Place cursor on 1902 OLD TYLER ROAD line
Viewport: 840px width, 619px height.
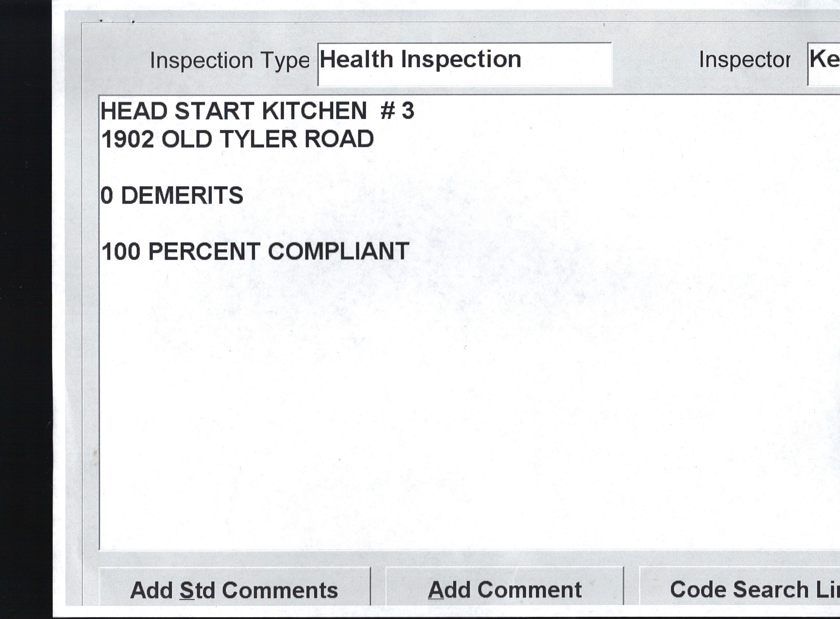(237, 139)
